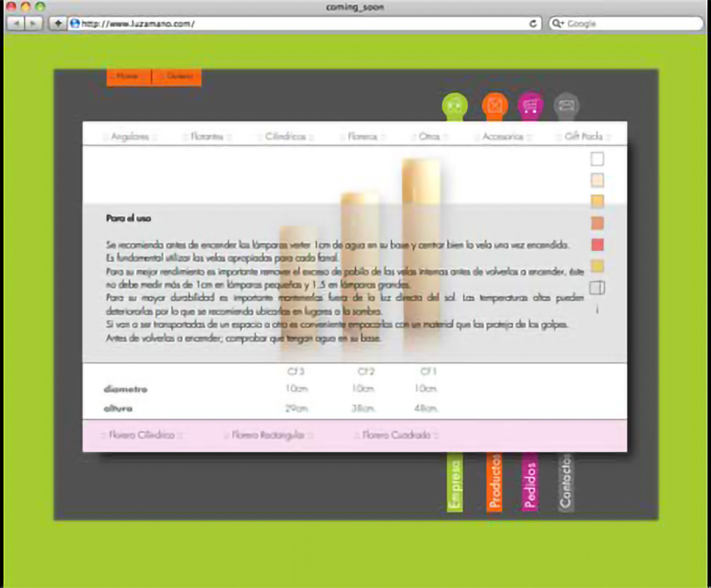Click the add bookmark plus button
The width and height of the screenshot is (711, 588).
click(58, 23)
